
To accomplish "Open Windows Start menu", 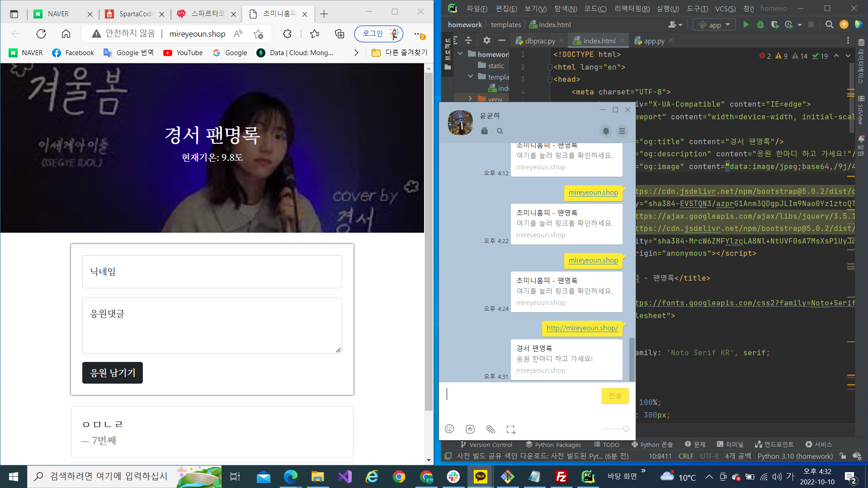I will (14, 477).
